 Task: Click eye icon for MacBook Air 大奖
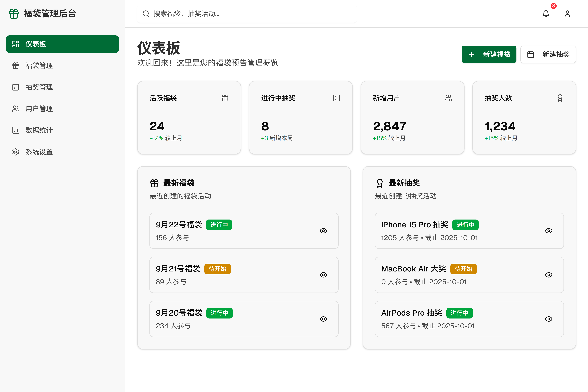pos(549,275)
